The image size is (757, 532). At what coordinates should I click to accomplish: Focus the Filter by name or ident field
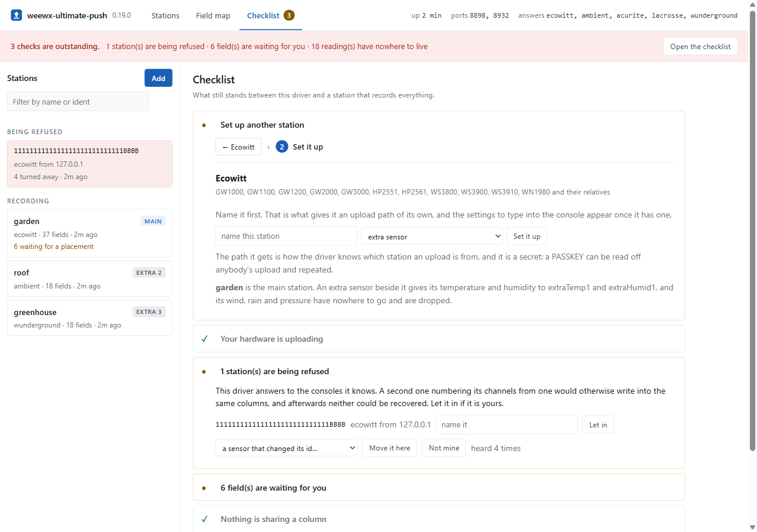click(78, 102)
